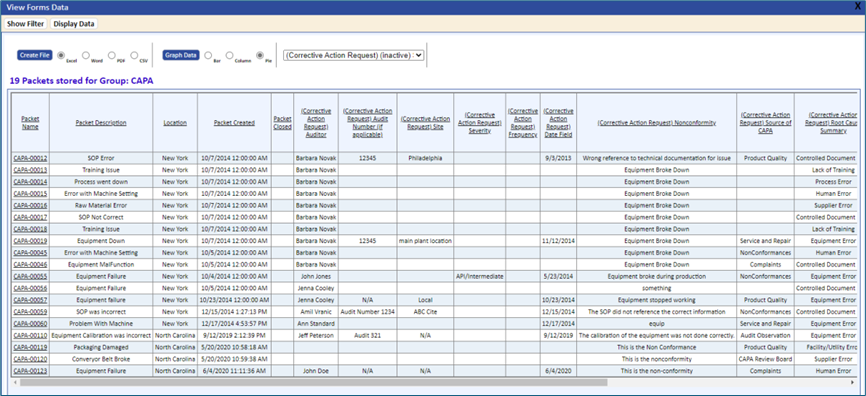866x396 pixels.
Task: Click the Display Data button
Action: coord(74,24)
